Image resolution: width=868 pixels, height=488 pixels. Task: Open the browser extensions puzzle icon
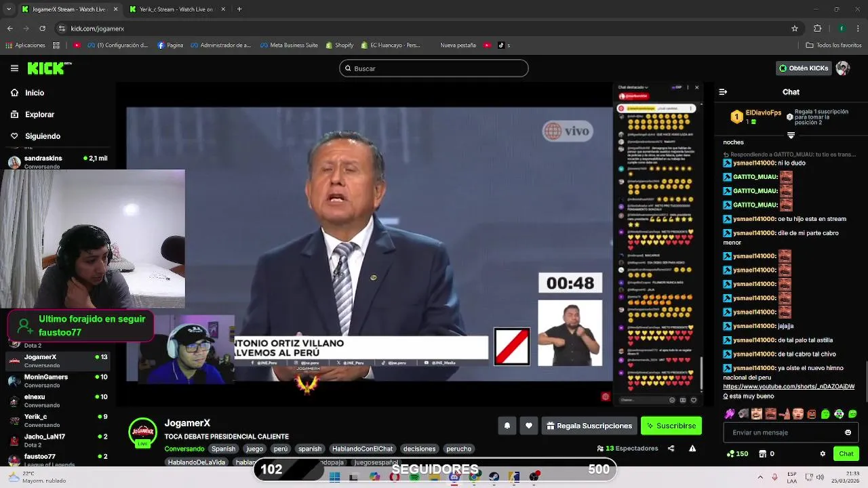pos(817,28)
